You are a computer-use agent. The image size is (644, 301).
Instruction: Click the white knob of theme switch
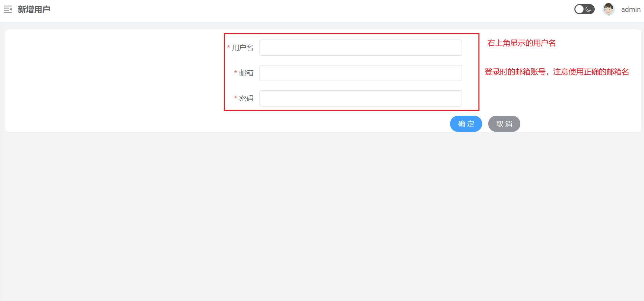(579, 9)
